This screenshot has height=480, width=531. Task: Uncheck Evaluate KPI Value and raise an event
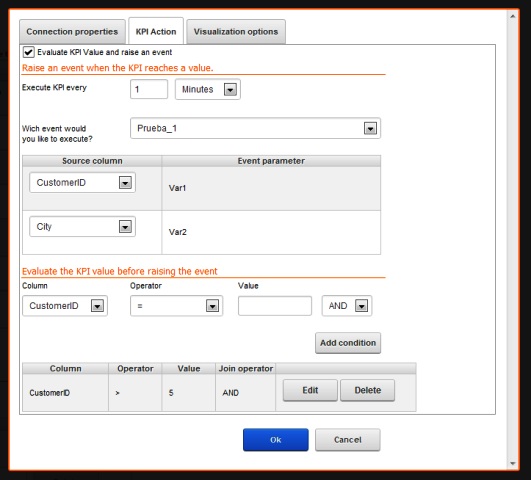point(28,53)
